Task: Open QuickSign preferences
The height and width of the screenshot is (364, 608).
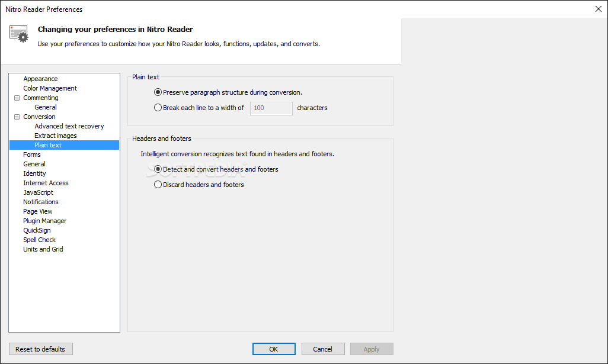Action: 37,230
